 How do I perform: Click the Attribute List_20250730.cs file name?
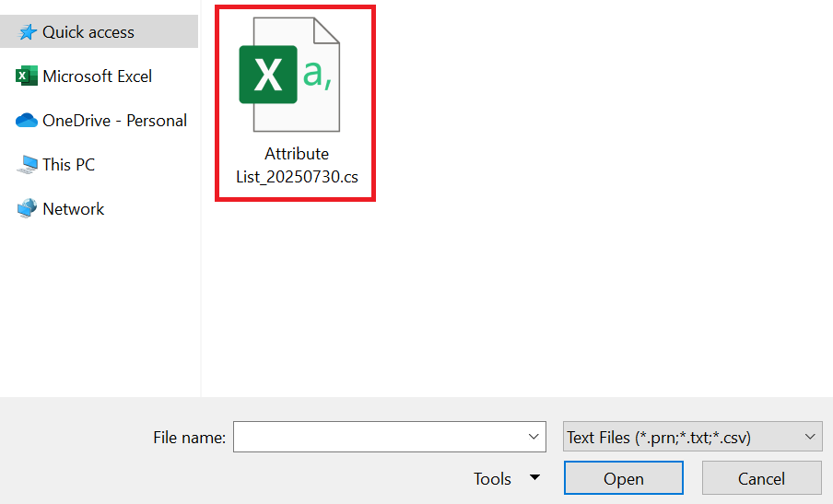click(x=297, y=165)
